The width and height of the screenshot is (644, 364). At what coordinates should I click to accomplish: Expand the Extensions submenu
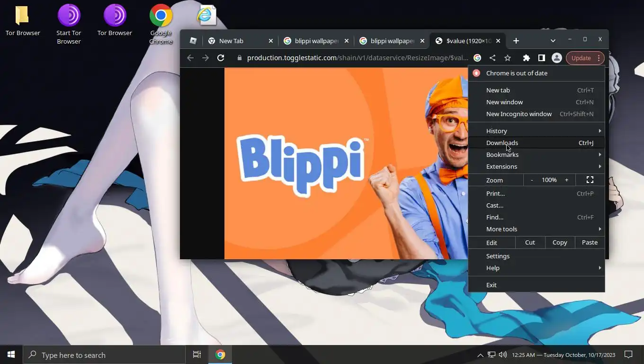click(537, 166)
